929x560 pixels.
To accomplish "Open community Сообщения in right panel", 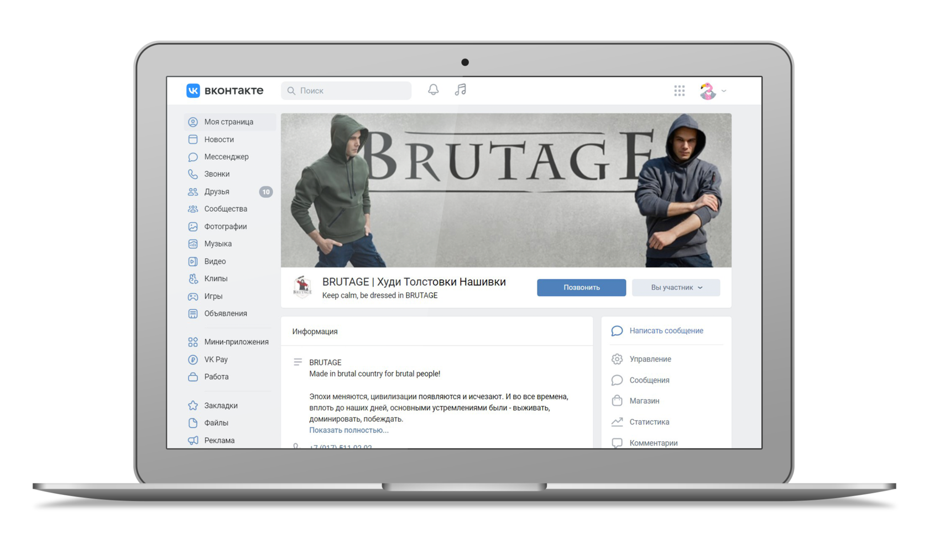I will coord(649,380).
